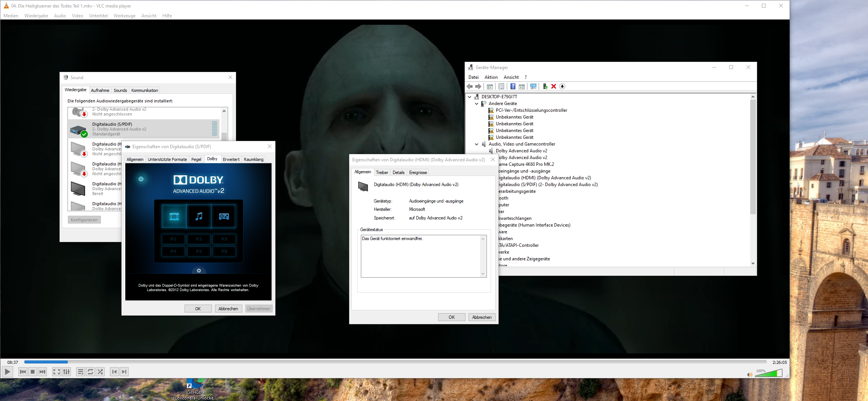Go to previous chapter in VLC
This screenshot has width=868, height=401.
pos(114,372)
